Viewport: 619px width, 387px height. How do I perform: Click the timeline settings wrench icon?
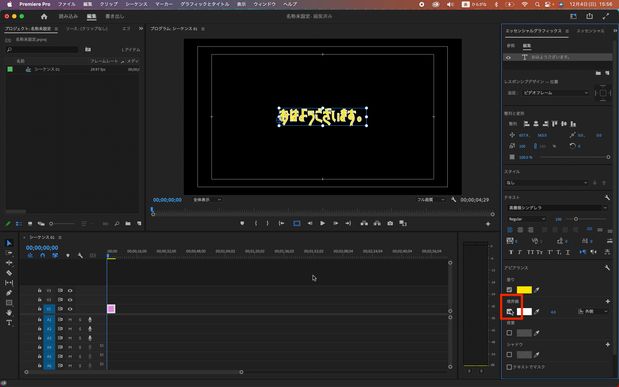coord(80,255)
